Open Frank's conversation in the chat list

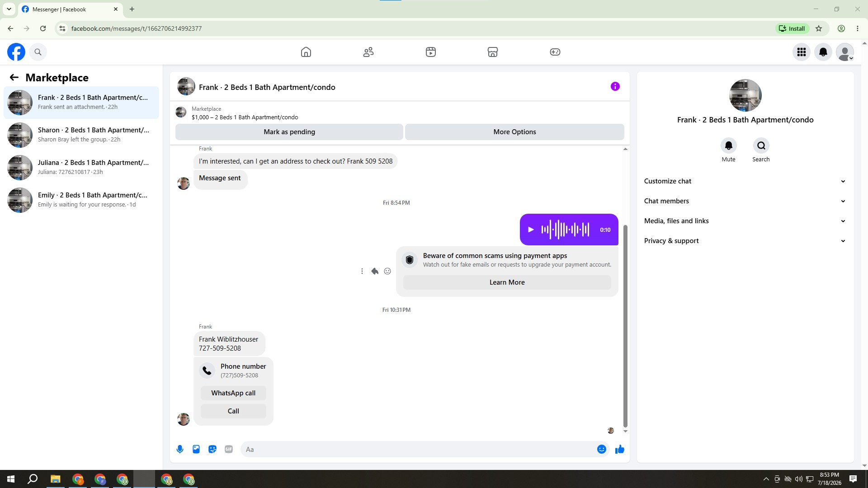(x=81, y=103)
